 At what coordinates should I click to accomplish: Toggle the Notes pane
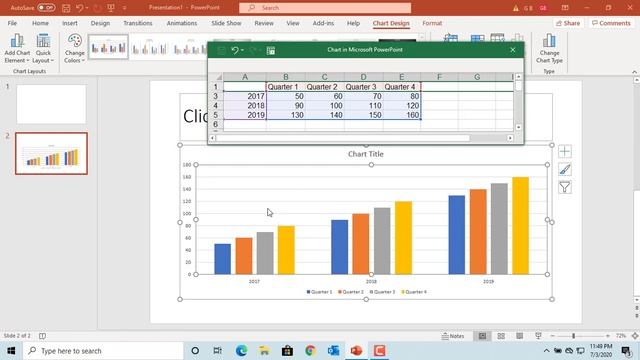point(453,336)
